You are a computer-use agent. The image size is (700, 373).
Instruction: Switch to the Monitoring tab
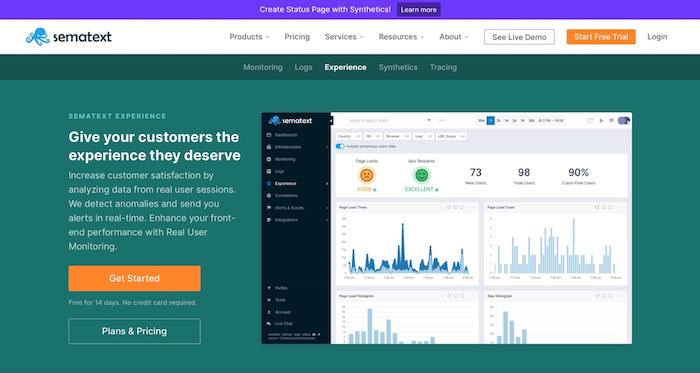click(263, 67)
